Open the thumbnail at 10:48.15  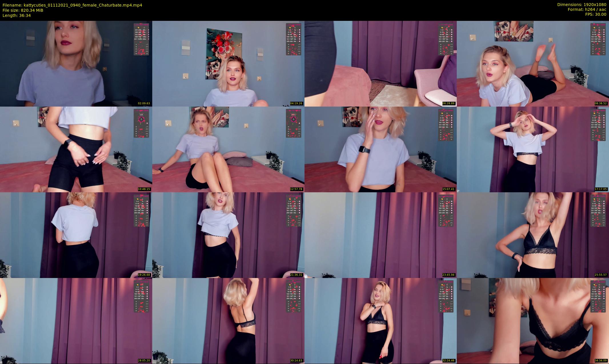pyautogui.click(x=76, y=149)
